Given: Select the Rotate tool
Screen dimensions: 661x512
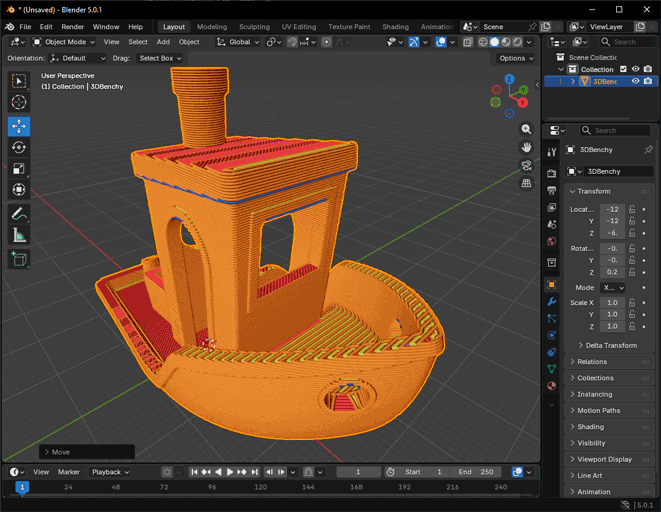Looking at the screenshot, I should click(19, 147).
